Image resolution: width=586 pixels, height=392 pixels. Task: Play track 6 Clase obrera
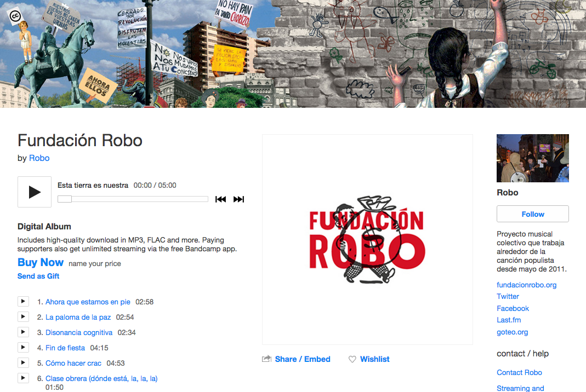(x=23, y=378)
